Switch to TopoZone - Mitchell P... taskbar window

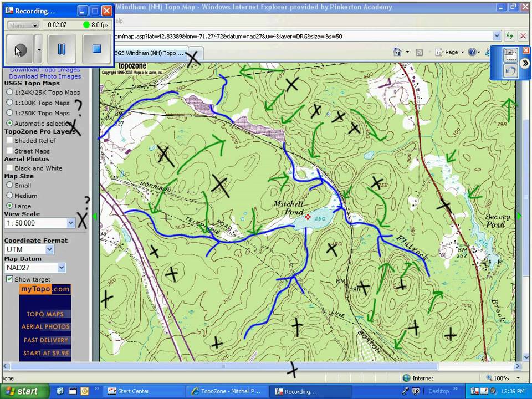[227, 391]
